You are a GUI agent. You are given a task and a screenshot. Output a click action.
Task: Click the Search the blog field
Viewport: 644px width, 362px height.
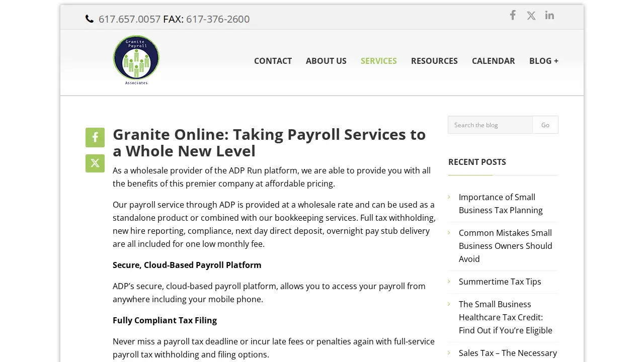491,125
